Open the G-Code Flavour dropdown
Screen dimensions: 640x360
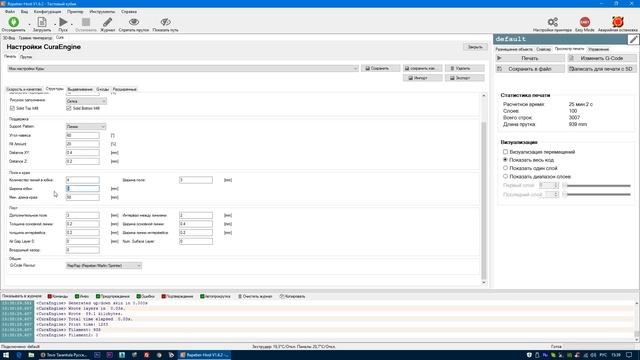(104, 266)
